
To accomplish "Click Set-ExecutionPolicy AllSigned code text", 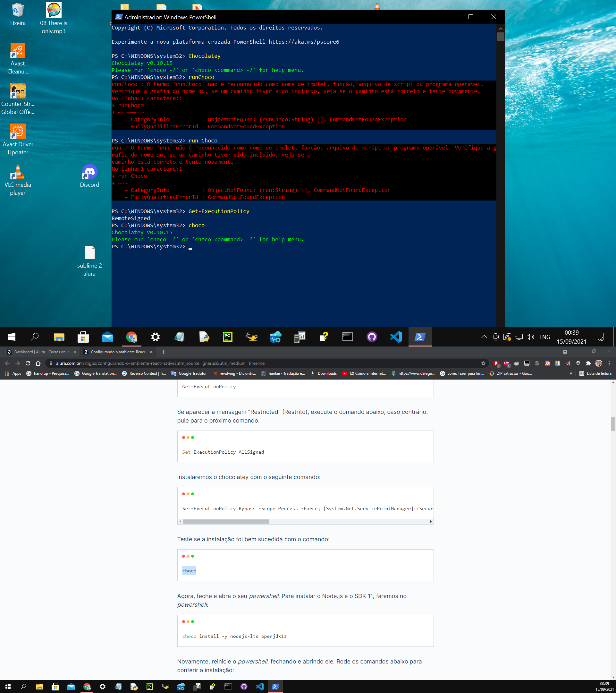I will click(223, 452).
